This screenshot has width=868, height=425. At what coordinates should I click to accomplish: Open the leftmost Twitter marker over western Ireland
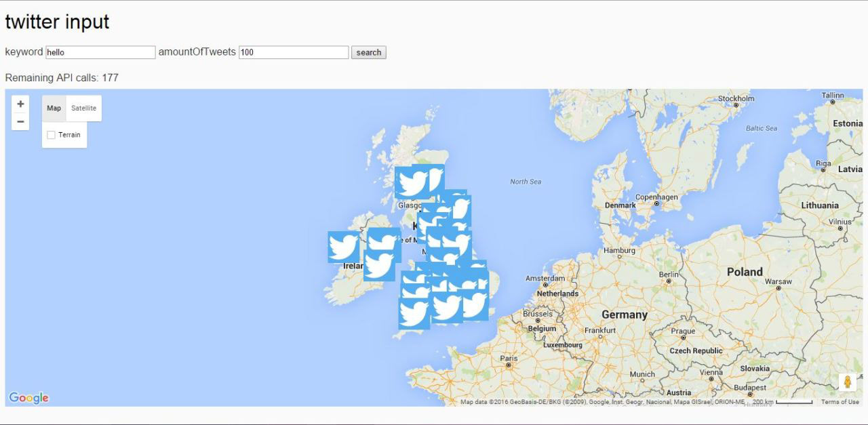click(344, 247)
